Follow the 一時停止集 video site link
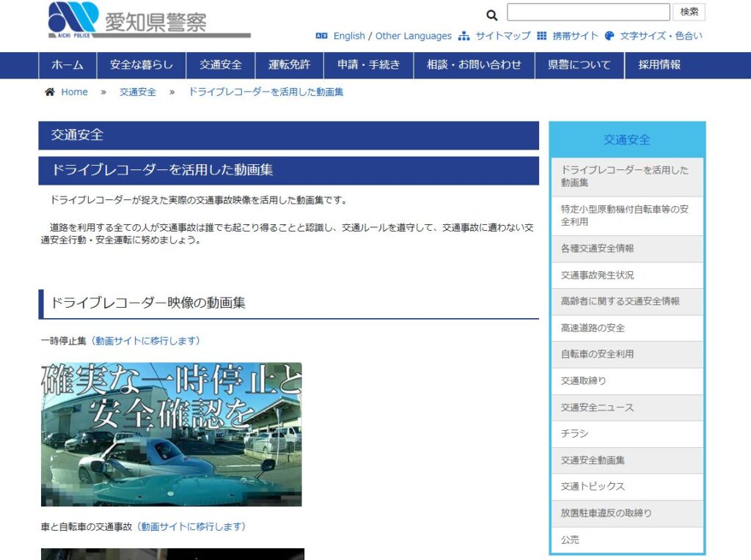The image size is (751, 560). click(x=144, y=341)
